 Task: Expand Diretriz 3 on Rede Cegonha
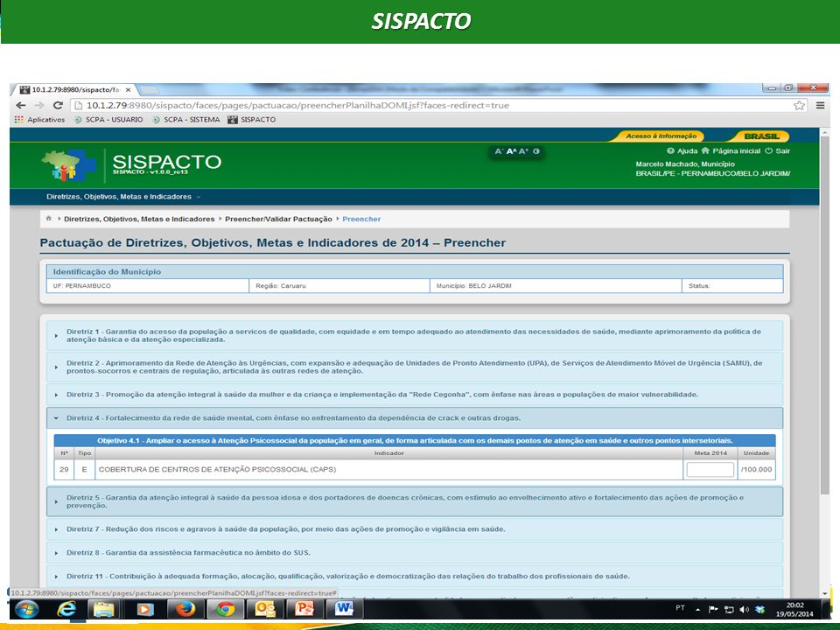click(415, 395)
